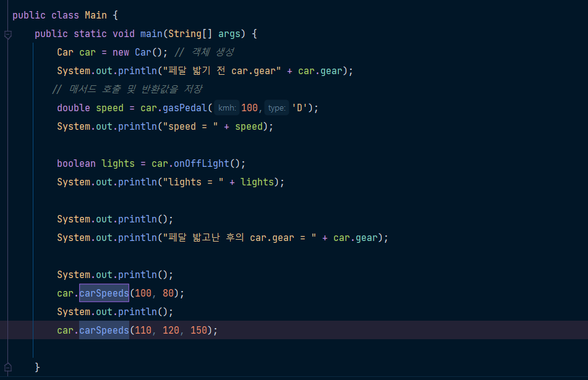
Task: Click comment '// 매서드 호출 및 반환값을 저장'
Action: (127, 89)
